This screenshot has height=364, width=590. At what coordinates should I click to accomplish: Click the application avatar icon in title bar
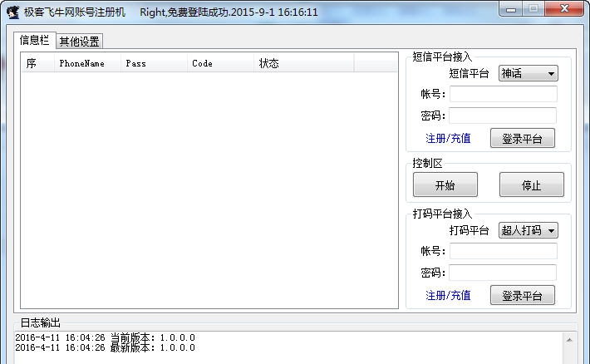tap(12, 12)
